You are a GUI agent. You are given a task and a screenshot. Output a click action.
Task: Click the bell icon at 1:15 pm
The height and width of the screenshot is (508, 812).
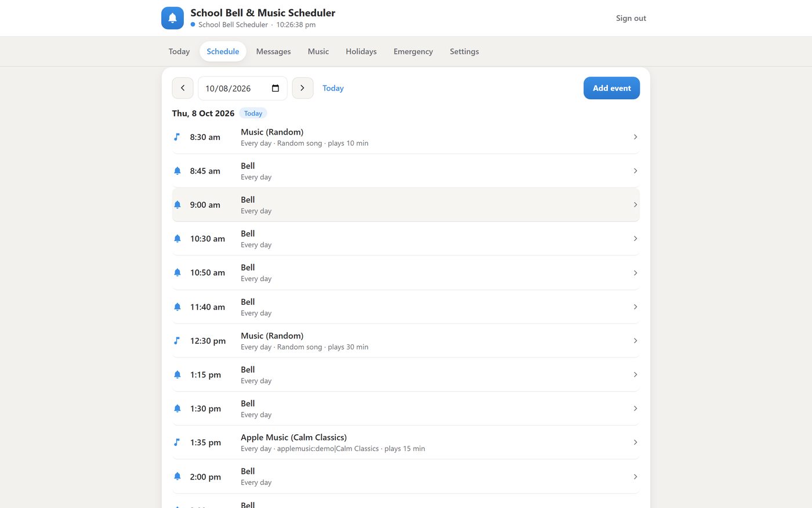click(x=177, y=374)
